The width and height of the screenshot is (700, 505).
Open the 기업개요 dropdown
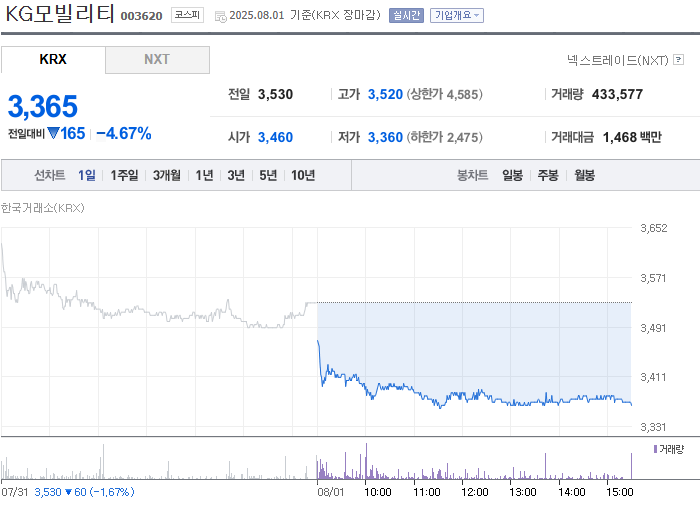457,15
